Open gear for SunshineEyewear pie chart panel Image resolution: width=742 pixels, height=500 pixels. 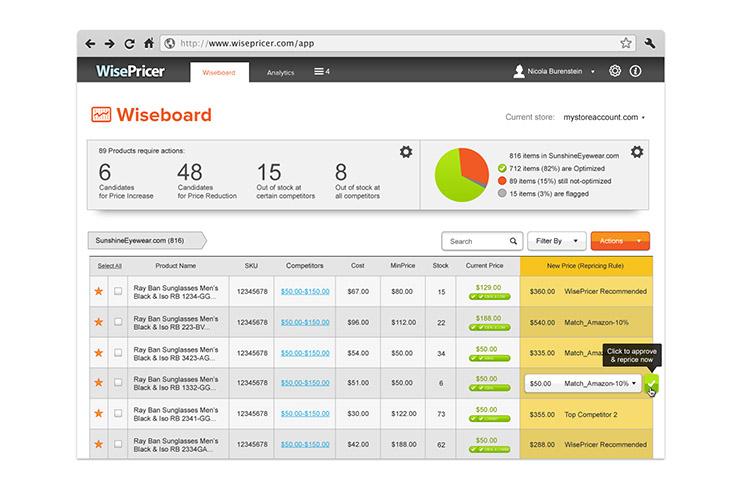(x=637, y=152)
